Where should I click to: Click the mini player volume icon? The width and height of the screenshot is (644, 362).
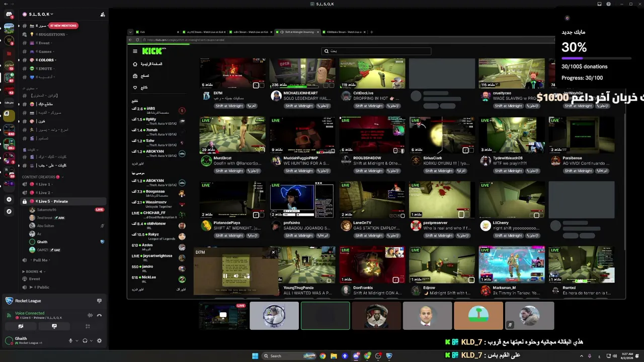click(x=235, y=276)
